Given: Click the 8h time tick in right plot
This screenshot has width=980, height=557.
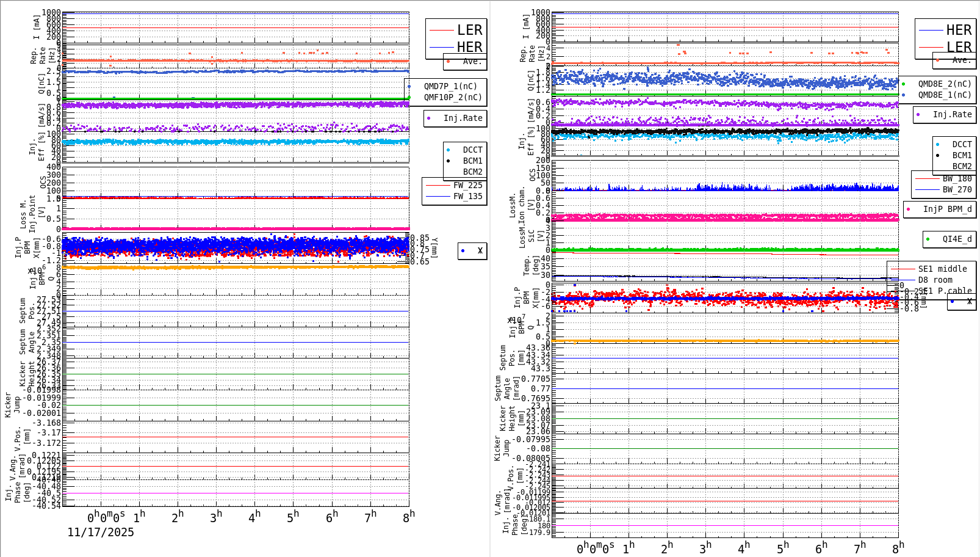Looking at the screenshot, I should [x=898, y=547].
